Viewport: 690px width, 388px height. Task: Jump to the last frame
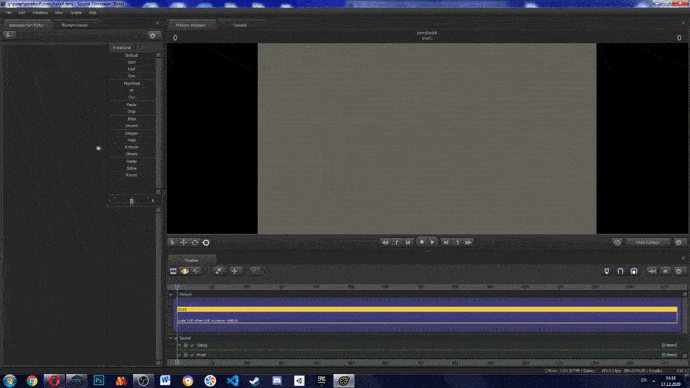pos(469,242)
